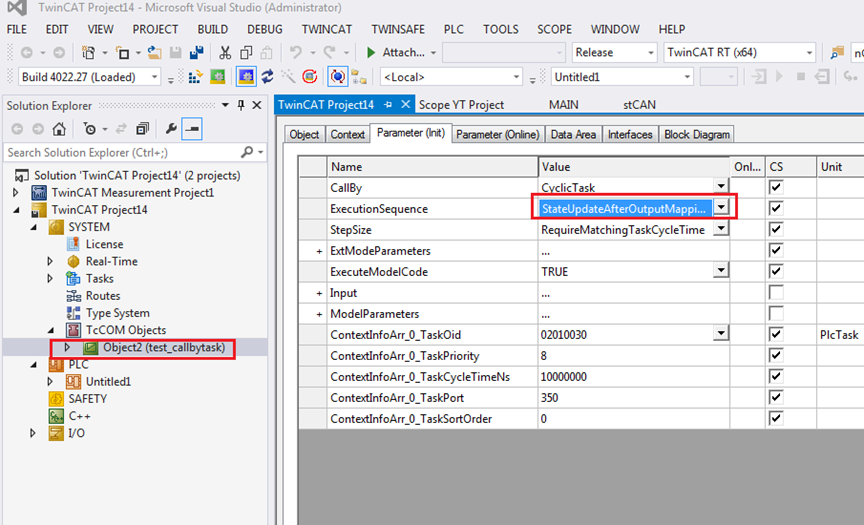Open the CallBy value dropdown arrow
Viewport: 864px width, 525px height.
721,186
